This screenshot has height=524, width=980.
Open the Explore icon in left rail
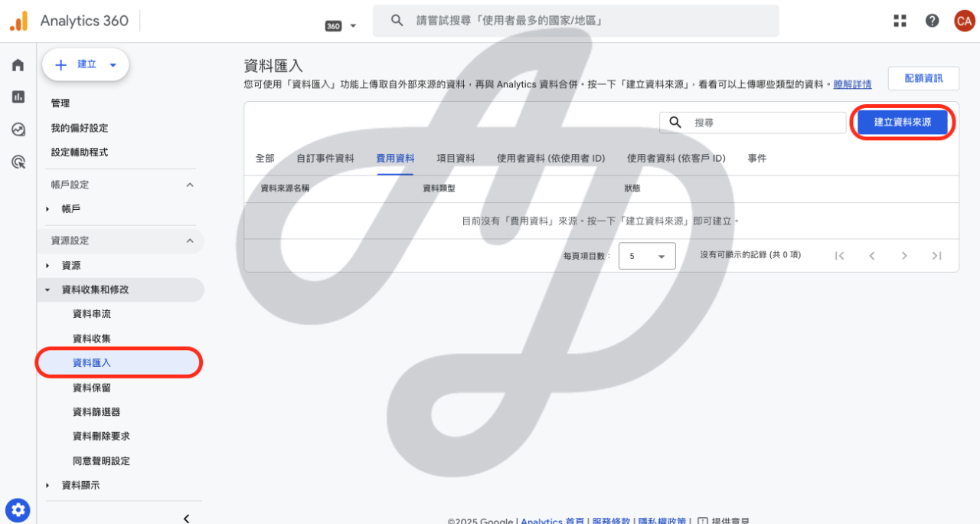pyautogui.click(x=18, y=129)
